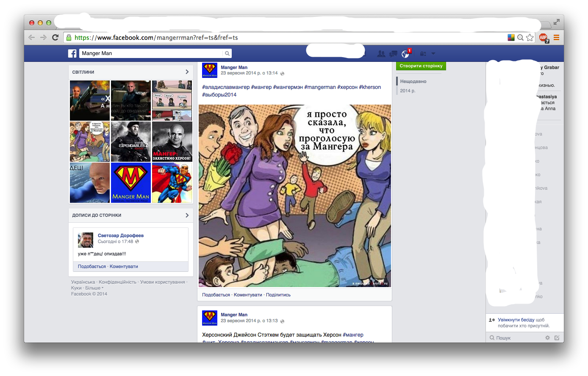The image size is (588, 376).
Task: Click the Facebook logo icon
Action: tap(72, 53)
